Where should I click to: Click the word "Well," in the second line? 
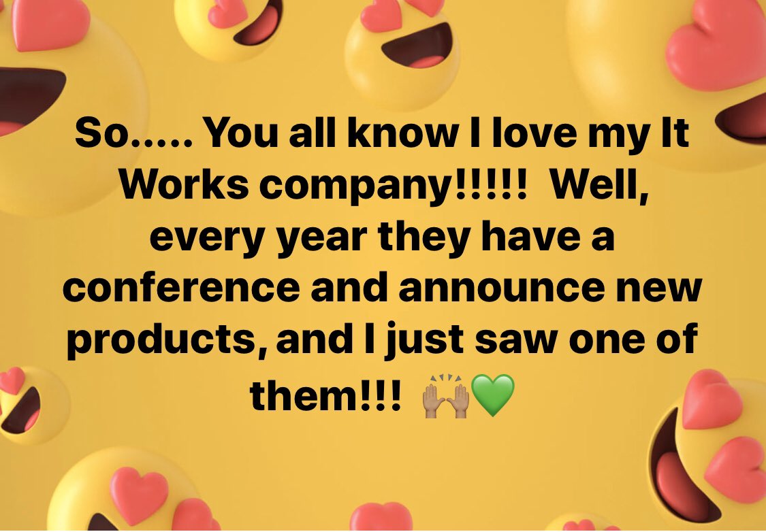coord(599,187)
